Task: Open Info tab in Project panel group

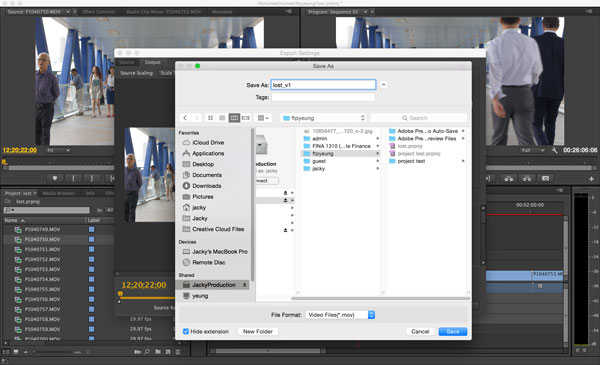Action: pyautogui.click(x=90, y=193)
